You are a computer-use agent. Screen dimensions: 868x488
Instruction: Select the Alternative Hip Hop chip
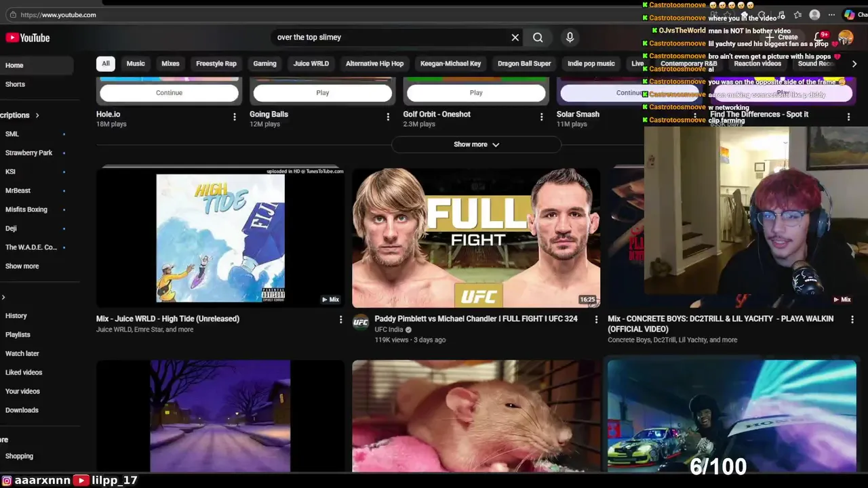tap(374, 64)
